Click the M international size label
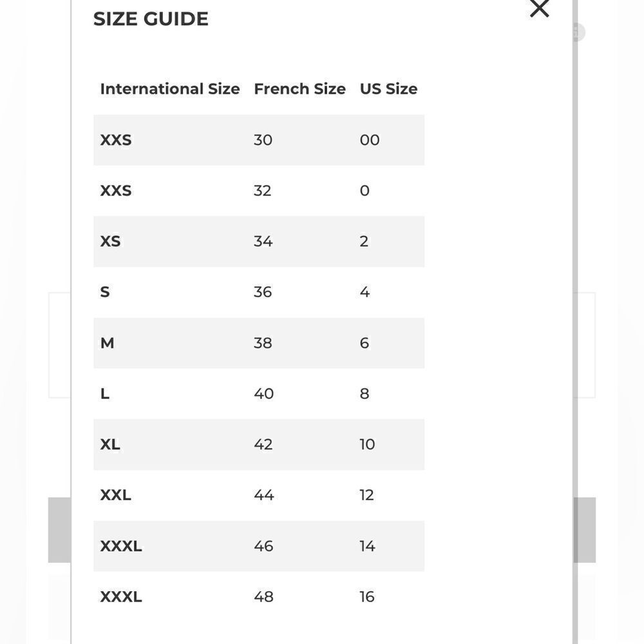 [x=107, y=343]
